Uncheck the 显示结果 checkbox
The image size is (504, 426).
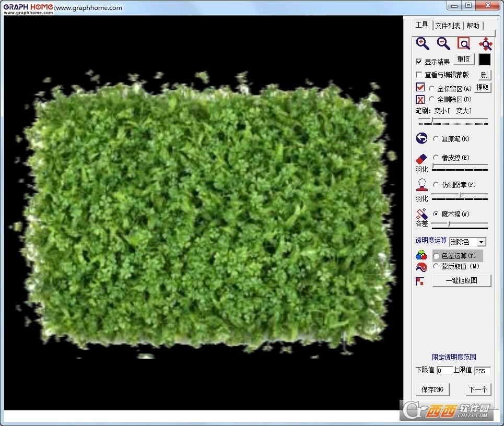coord(419,62)
